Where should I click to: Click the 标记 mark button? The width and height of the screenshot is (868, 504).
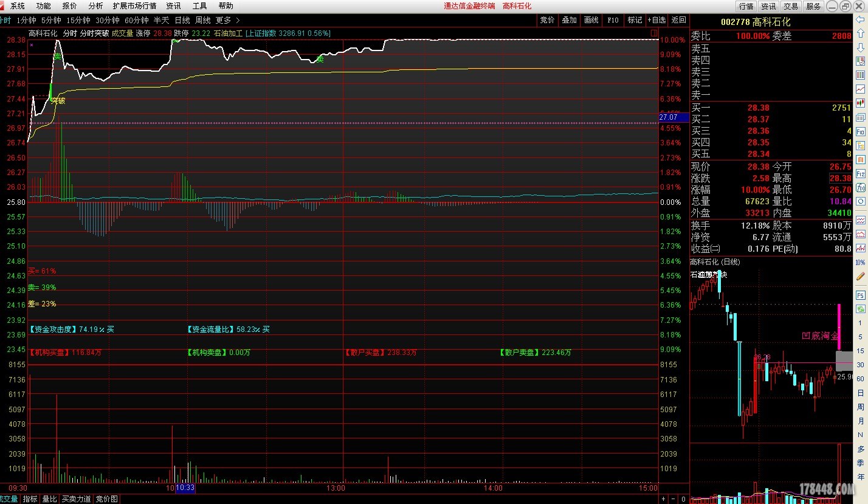tap(635, 20)
